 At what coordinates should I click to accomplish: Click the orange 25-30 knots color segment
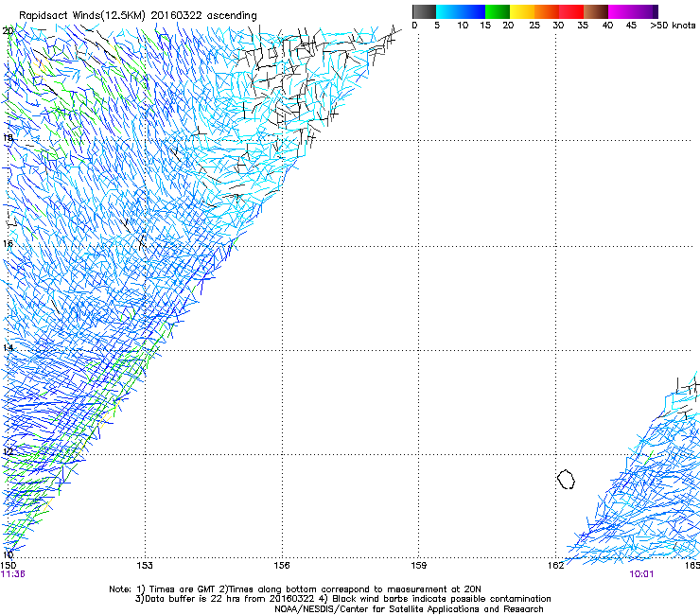pos(547,11)
